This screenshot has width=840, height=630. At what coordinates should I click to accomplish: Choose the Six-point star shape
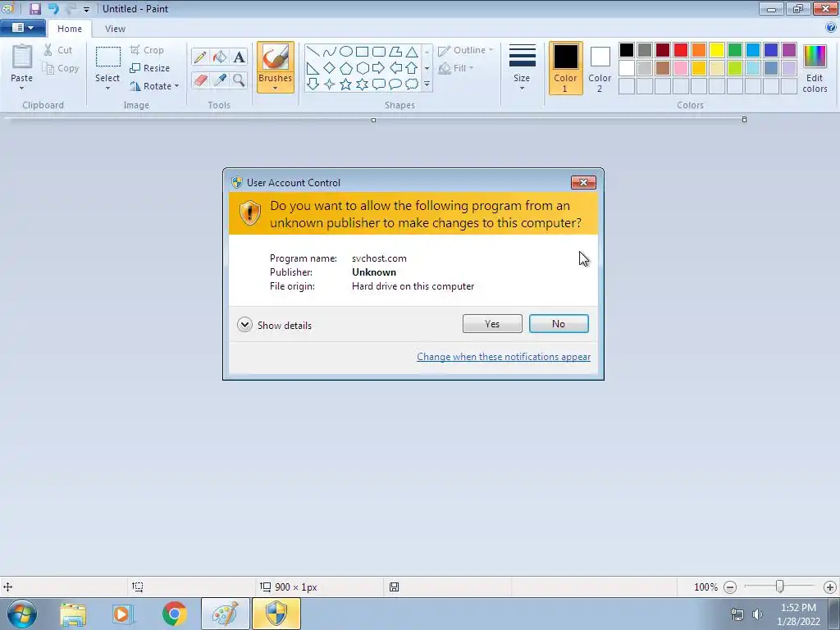tap(362, 84)
